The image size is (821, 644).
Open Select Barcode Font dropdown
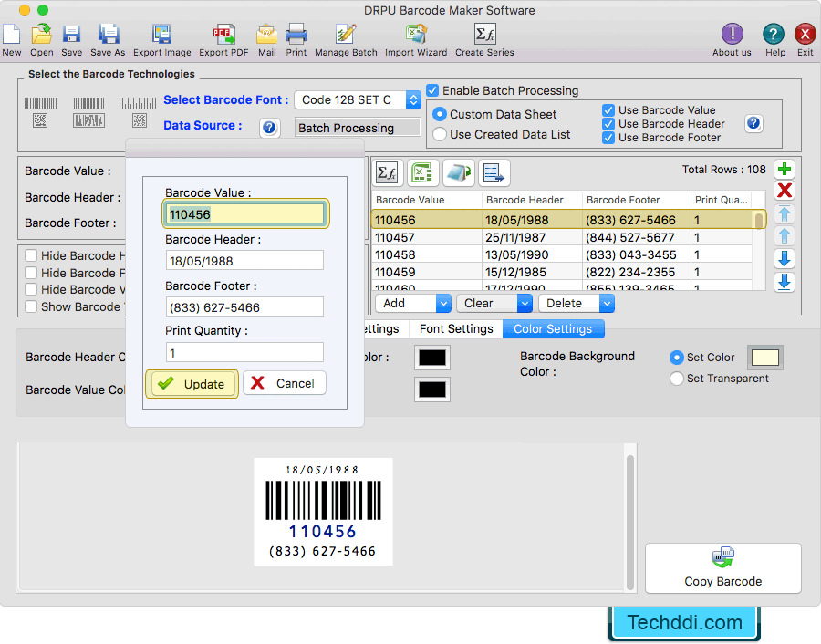(358, 100)
